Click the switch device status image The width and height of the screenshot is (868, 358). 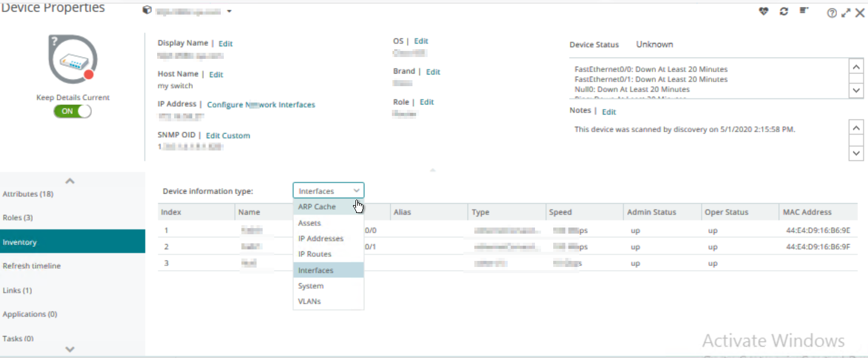[x=73, y=59]
